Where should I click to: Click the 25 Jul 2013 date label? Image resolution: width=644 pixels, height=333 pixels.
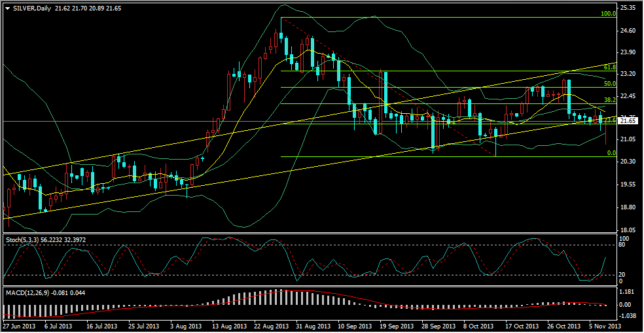[x=143, y=327]
